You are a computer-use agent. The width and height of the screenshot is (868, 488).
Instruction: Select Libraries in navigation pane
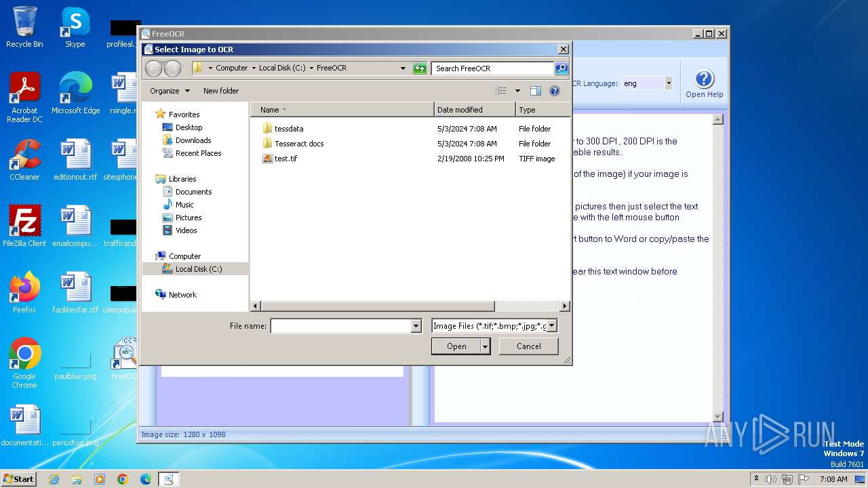(182, 179)
